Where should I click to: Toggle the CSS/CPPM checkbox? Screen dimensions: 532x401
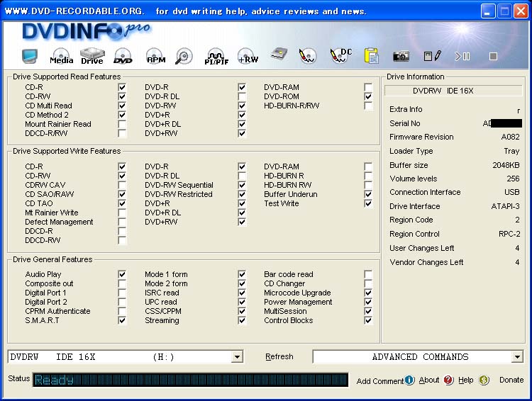pyautogui.click(x=242, y=311)
